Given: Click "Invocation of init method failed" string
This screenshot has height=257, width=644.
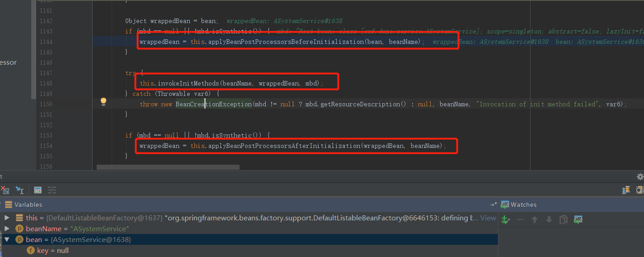Looking at the screenshot, I should (x=537, y=104).
